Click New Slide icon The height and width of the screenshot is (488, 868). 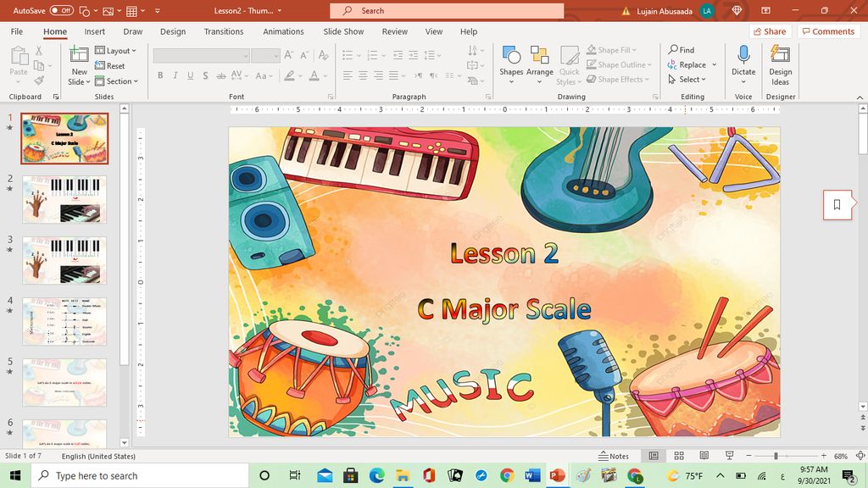point(79,55)
